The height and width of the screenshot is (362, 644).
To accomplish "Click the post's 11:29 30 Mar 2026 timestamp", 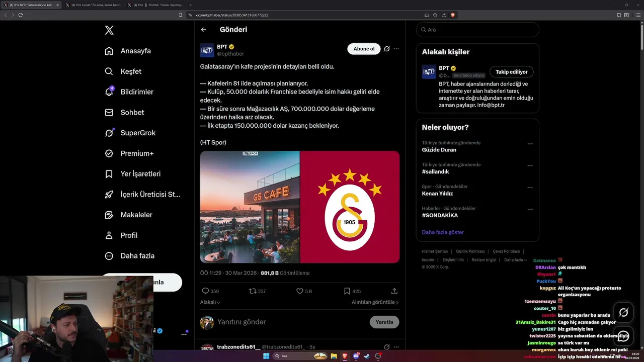I will pyautogui.click(x=229, y=273).
